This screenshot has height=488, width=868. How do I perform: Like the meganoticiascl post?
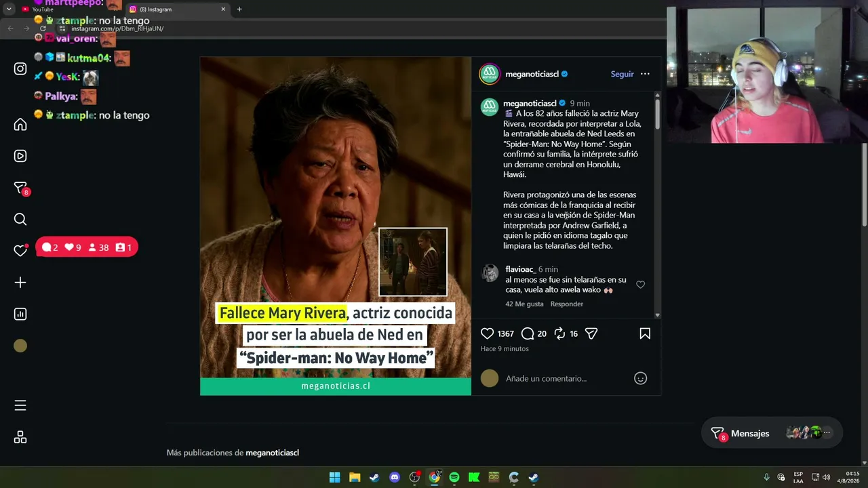pyautogui.click(x=487, y=333)
